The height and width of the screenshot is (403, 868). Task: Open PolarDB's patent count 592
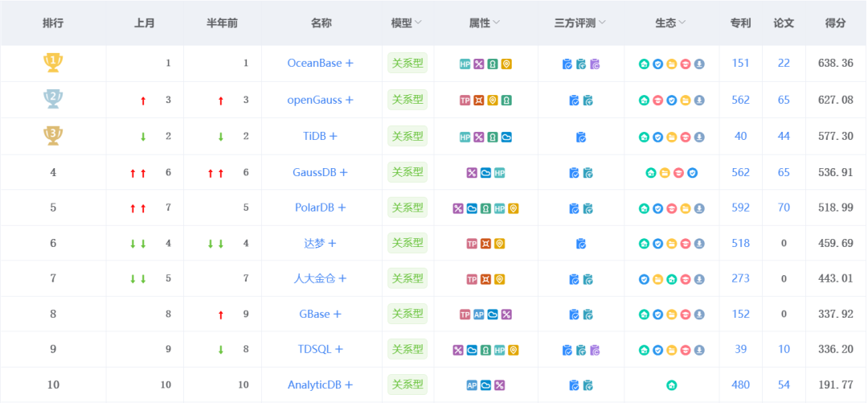pyautogui.click(x=741, y=208)
